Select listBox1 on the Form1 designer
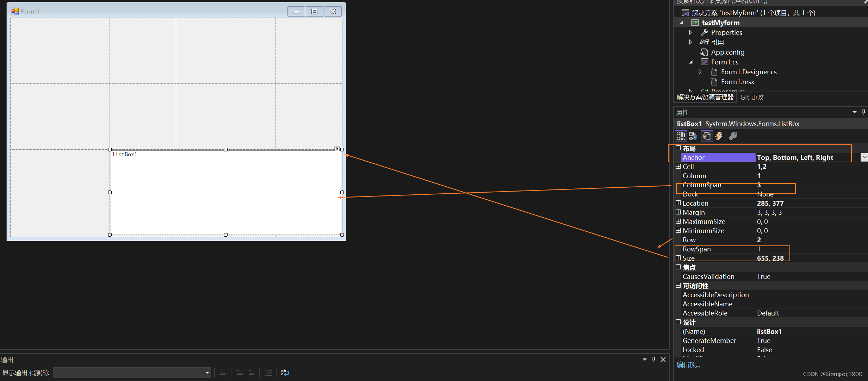 [225, 192]
